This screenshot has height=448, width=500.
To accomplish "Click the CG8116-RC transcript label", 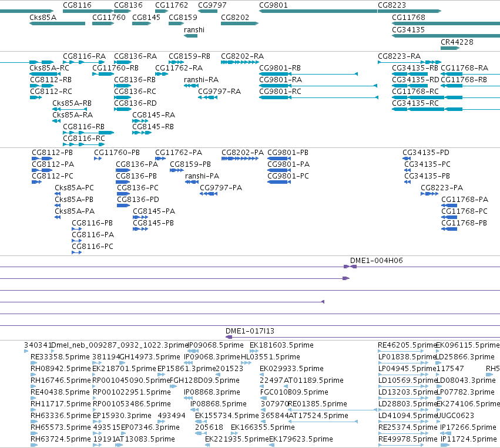I will coord(84,139).
